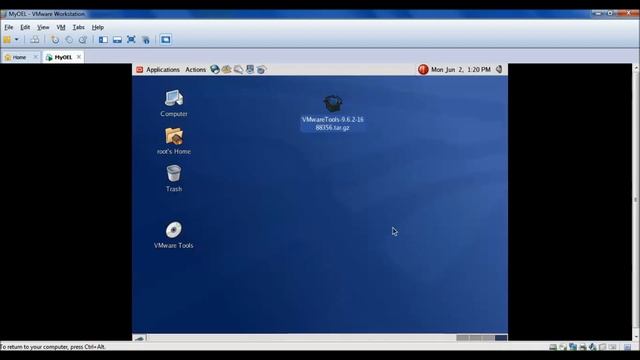Open the volume control speaker icon
The height and width of the screenshot is (360, 640).
coord(499,69)
